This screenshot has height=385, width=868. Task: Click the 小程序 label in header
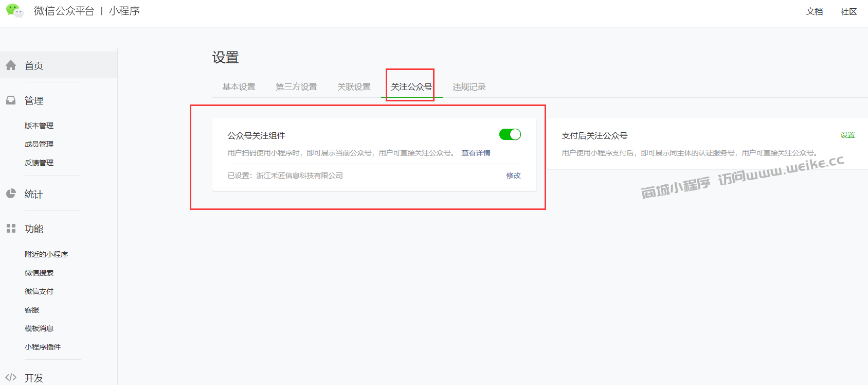click(124, 11)
